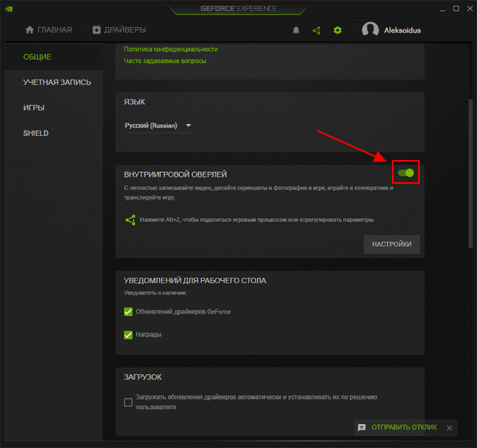Close the GeForce Experience window
This screenshot has width=477, height=448.
click(x=470, y=9)
